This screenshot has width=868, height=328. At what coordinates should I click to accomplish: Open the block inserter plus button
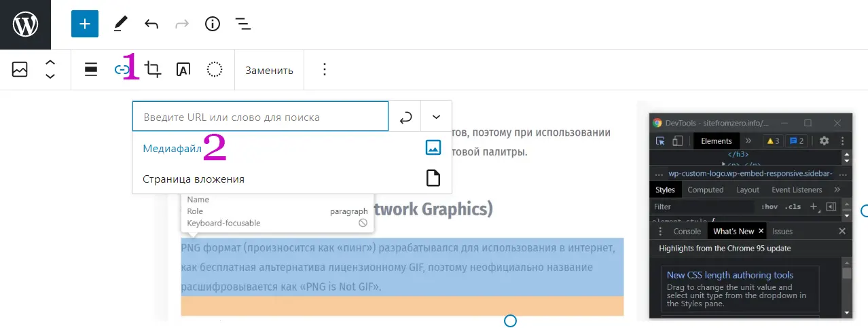click(x=85, y=24)
